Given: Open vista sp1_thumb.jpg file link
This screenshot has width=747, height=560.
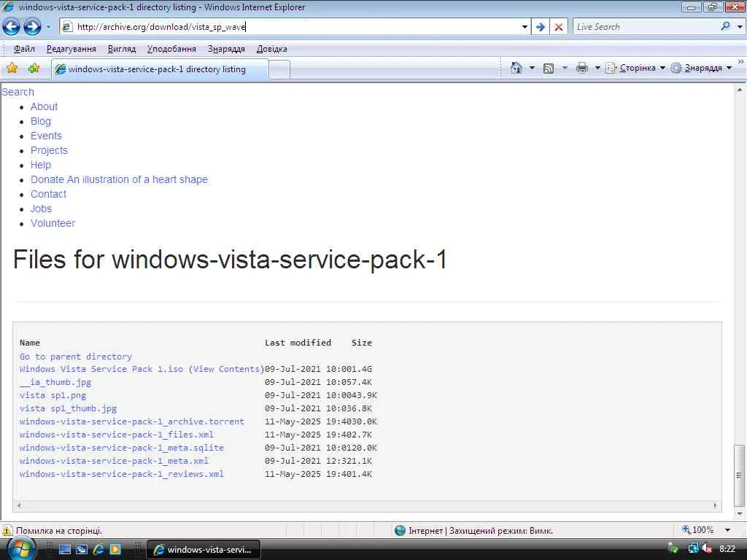Looking at the screenshot, I should coord(68,408).
